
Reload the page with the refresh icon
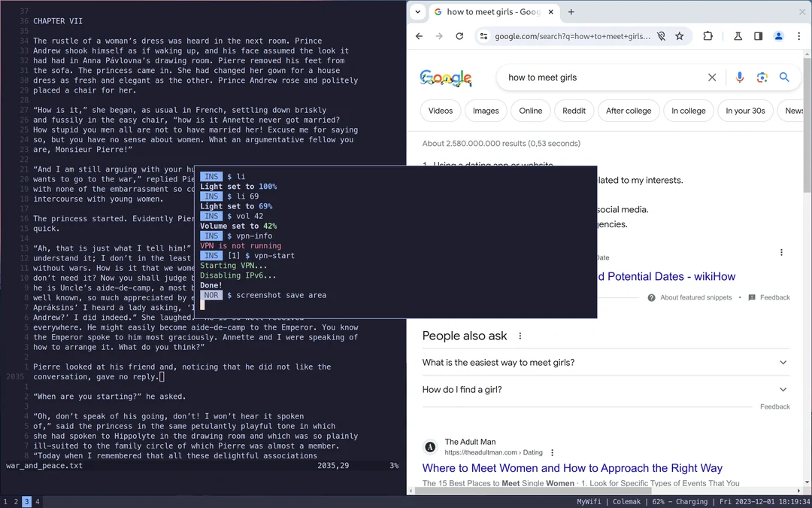click(x=459, y=35)
